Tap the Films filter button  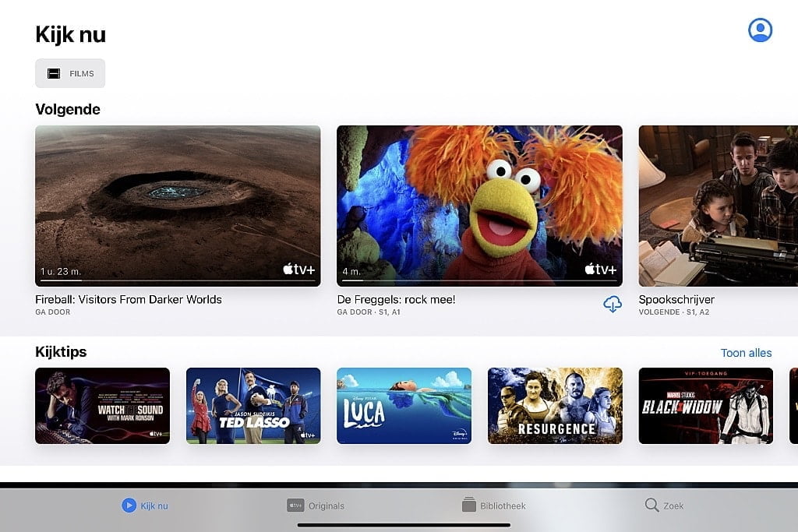coord(70,73)
